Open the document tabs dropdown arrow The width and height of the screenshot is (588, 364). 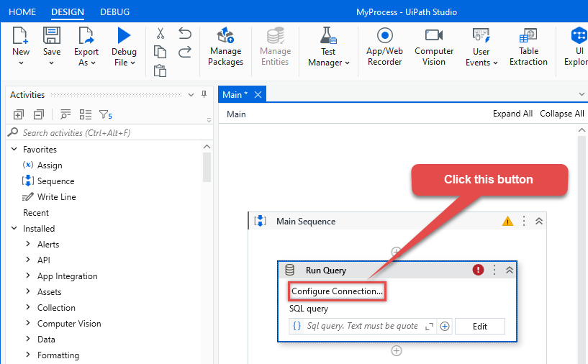click(x=582, y=94)
